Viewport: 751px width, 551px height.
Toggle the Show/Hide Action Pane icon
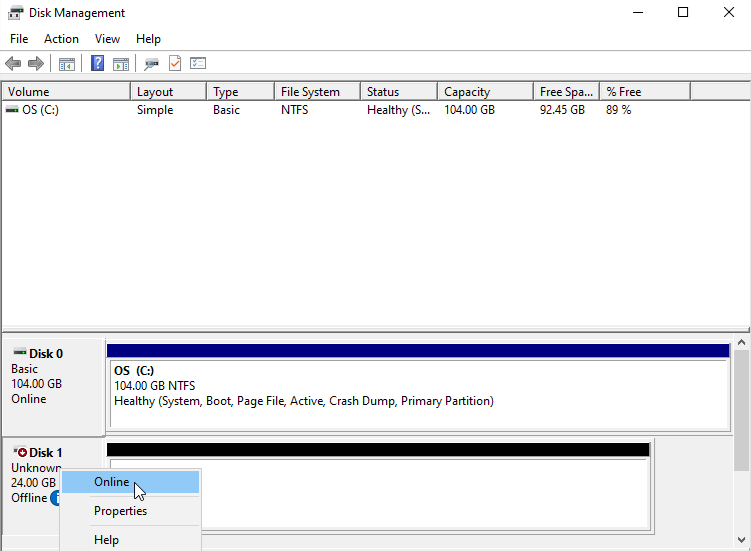(121, 64)
